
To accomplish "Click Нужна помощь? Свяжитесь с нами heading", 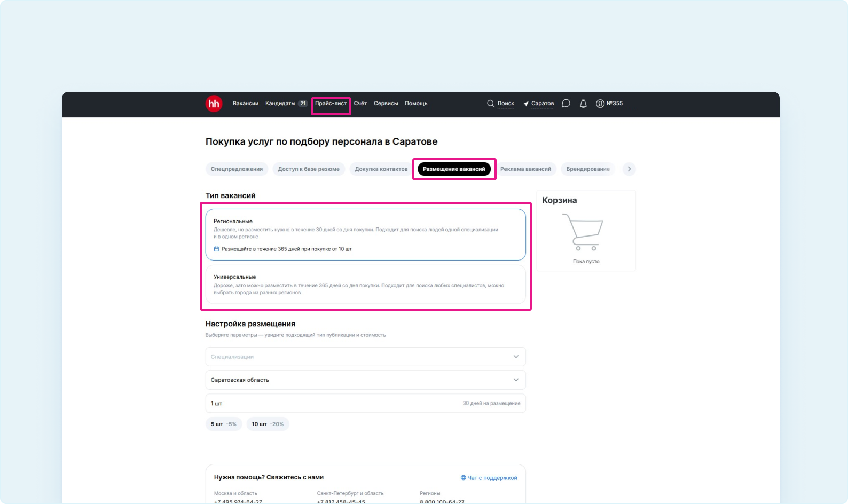I will tap(269, 477).
